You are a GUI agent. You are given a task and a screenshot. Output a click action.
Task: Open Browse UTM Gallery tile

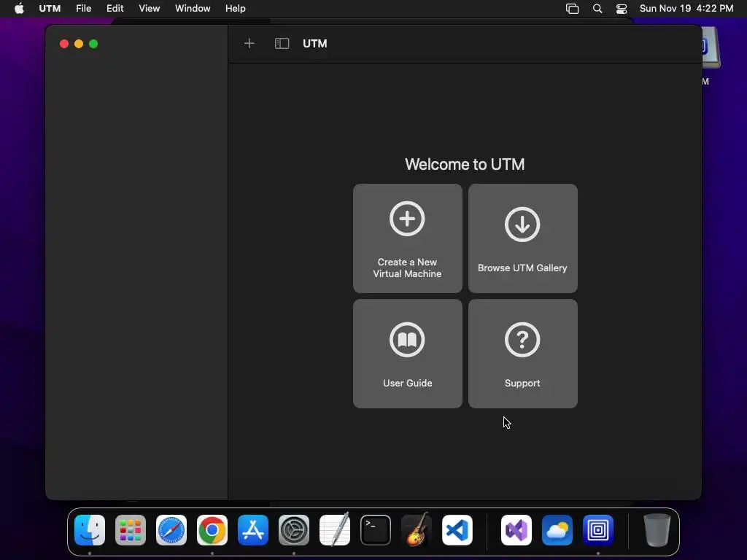pos(523,238)
